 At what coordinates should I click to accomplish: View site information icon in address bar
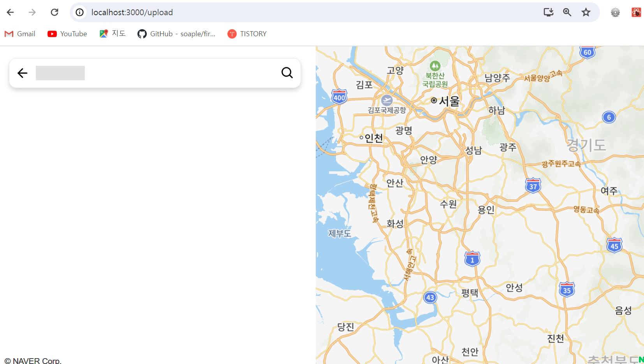80,12
